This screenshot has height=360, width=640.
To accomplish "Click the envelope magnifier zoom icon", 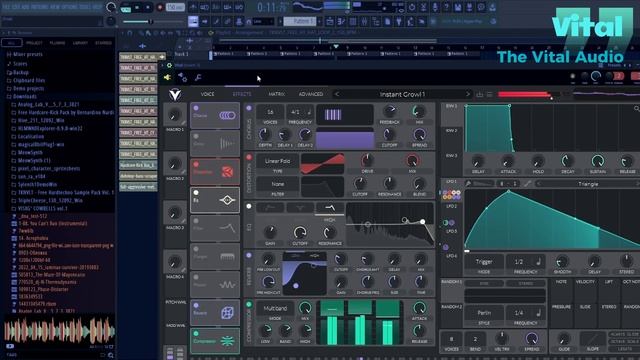I will [x=636, y=109].
